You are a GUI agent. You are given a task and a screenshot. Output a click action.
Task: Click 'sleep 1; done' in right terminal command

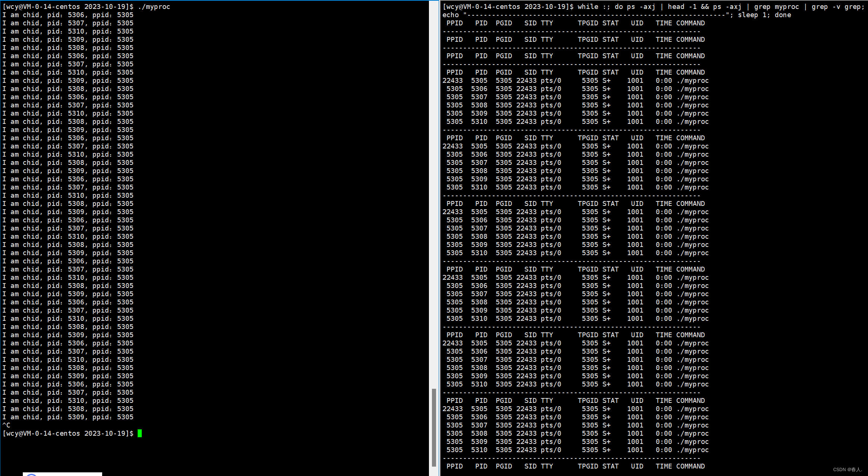tap(764, 15)
